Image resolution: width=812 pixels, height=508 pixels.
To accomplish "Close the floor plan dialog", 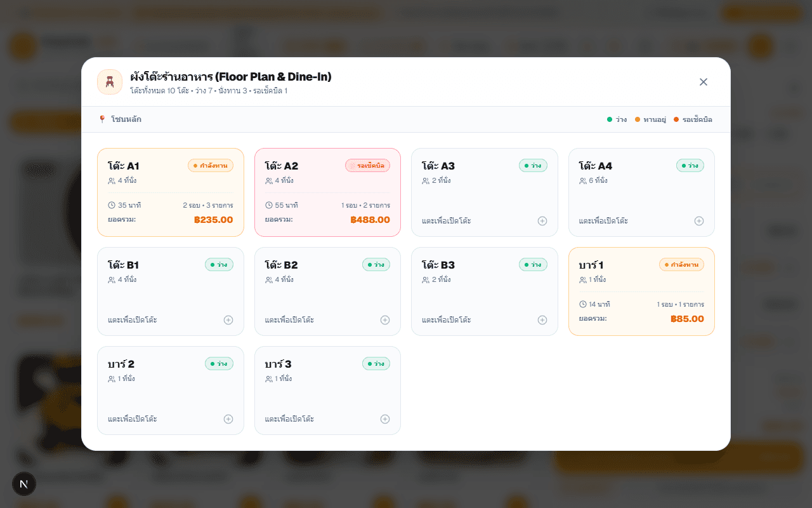I will point(704,82).
